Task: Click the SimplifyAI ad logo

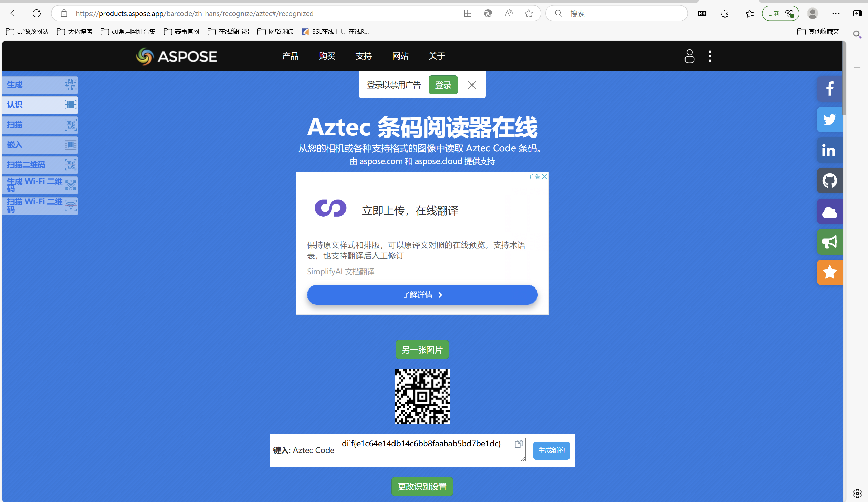Action: [330, 208]
